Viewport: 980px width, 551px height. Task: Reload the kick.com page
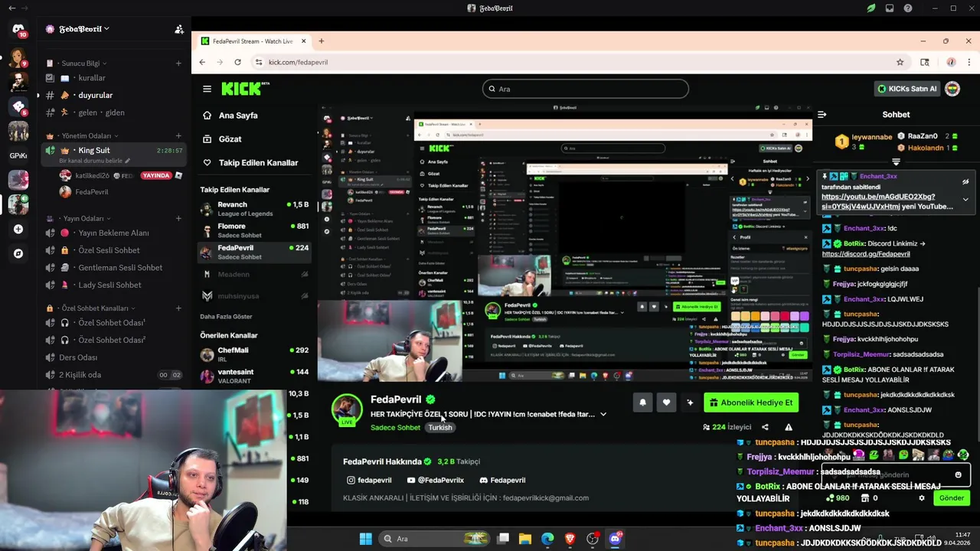[238, 62]
